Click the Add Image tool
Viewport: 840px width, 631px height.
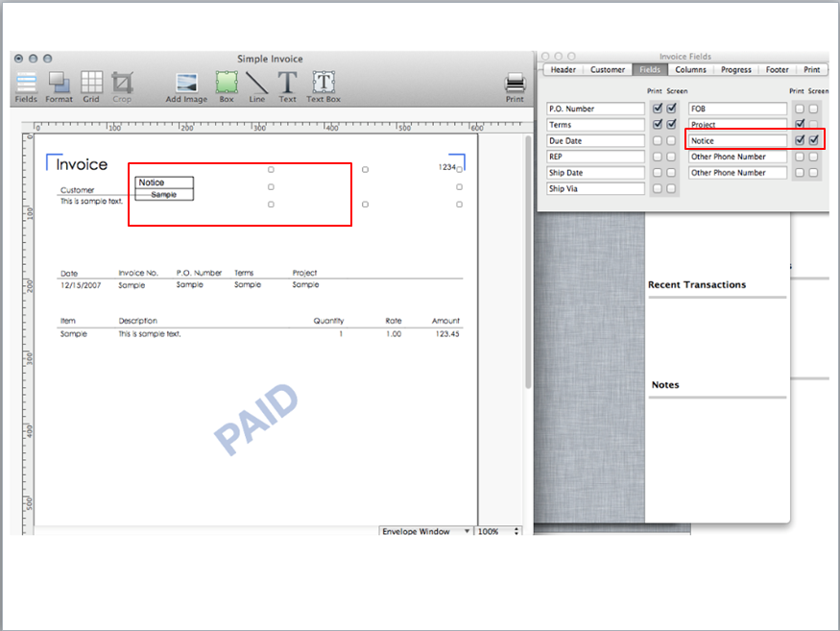186,87
